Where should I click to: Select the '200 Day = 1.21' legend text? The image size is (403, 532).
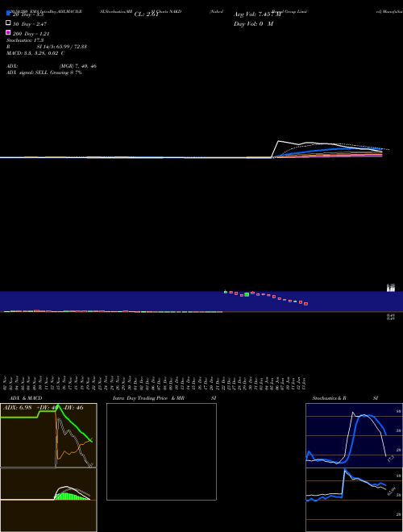(x=31, y=34)
